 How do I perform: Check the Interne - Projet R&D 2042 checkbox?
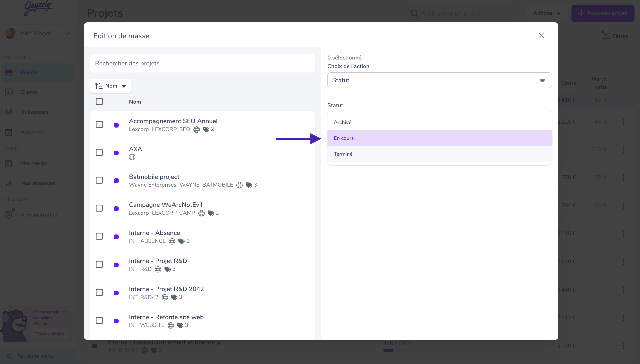tap(99, 292)
